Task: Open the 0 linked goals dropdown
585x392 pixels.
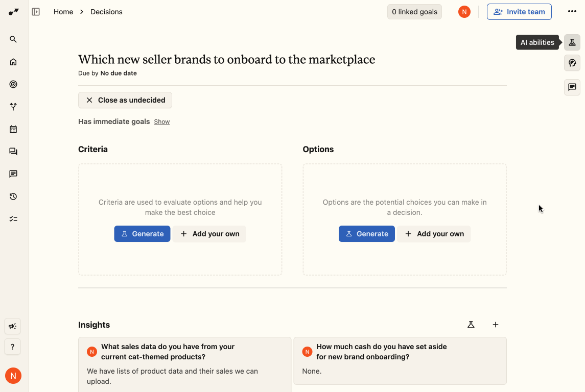Action: click(x=414, y=12)
